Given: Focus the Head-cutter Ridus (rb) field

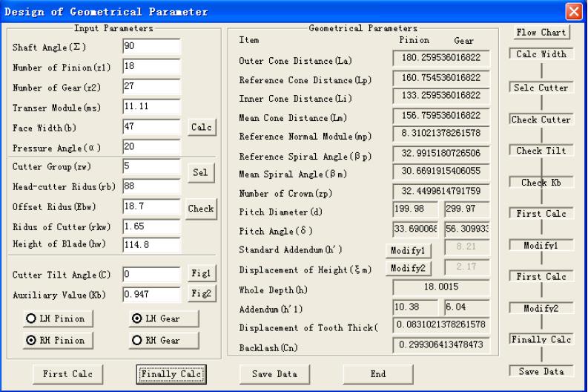Looking at the screenshot, I should point(151,186).
